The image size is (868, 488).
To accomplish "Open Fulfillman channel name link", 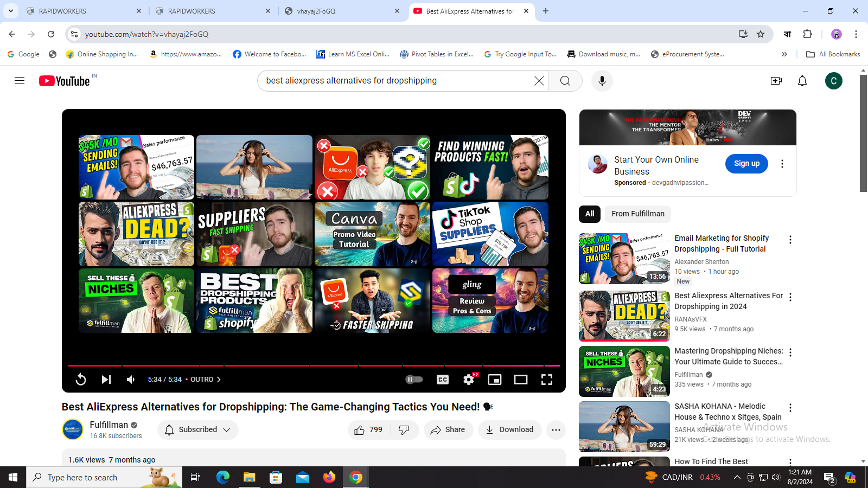I will [x=109, y=425].
